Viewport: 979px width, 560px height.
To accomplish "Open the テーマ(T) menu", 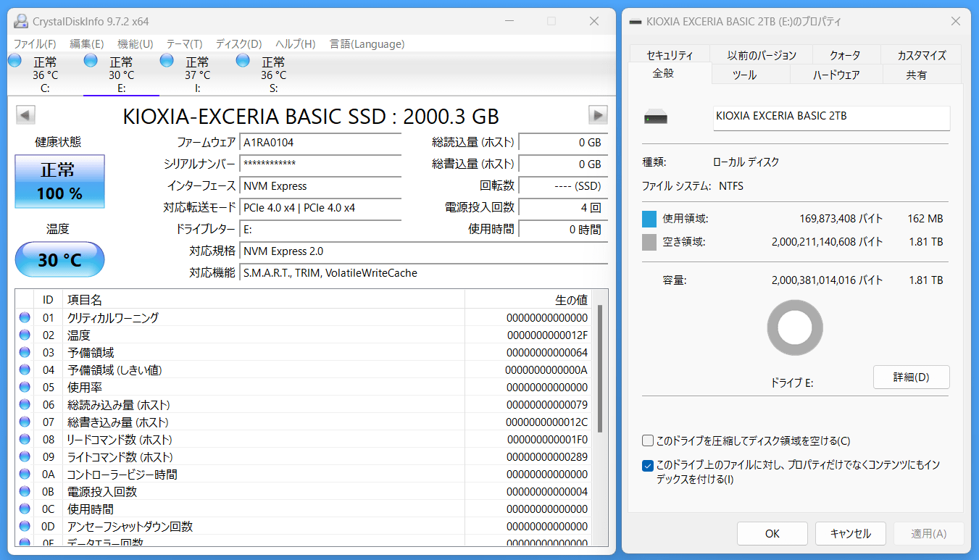I will point(184,44).
